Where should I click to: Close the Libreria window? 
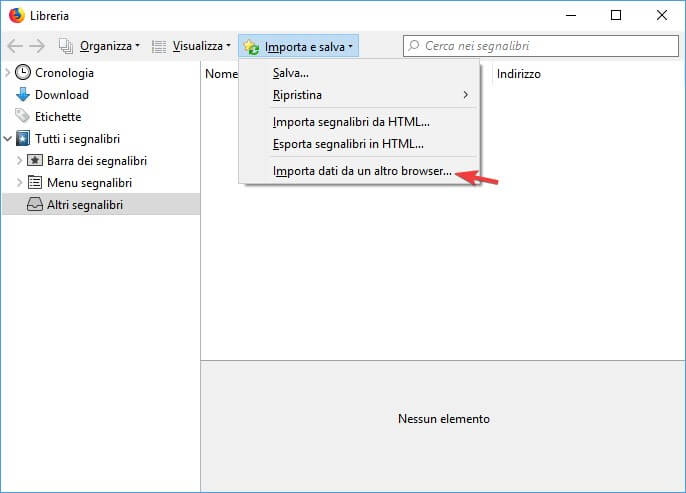[x=662, y=15]
